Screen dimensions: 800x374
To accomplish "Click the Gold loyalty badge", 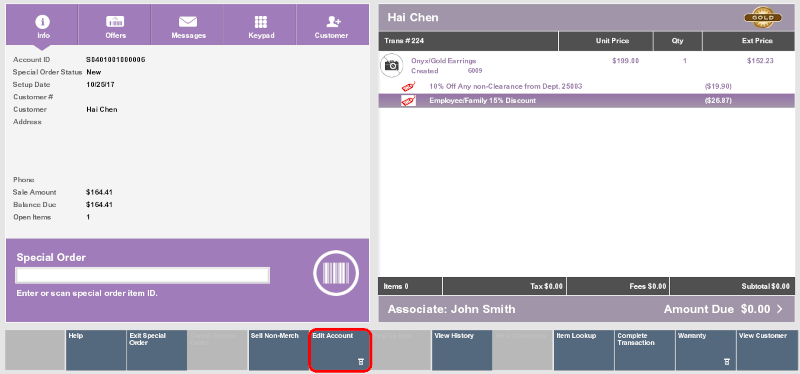I will pos(763,18).
